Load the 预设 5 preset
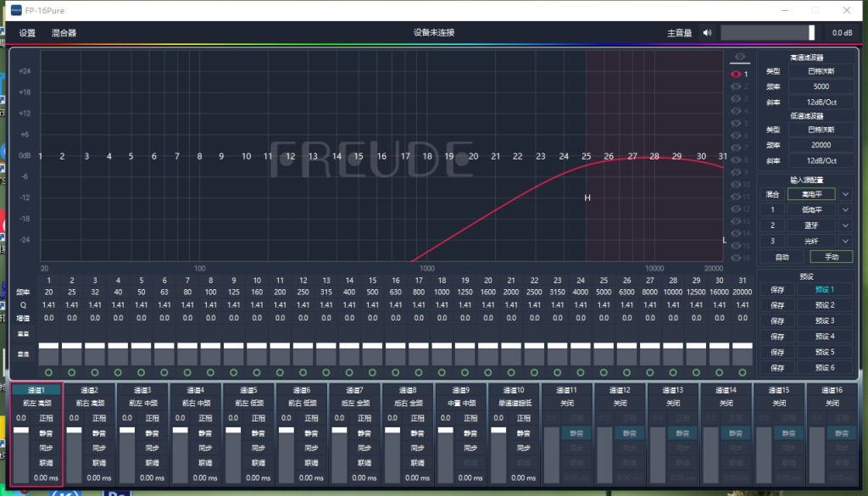Image resolution: width=868 pixels, height=496 pixels. pos(825,352)
